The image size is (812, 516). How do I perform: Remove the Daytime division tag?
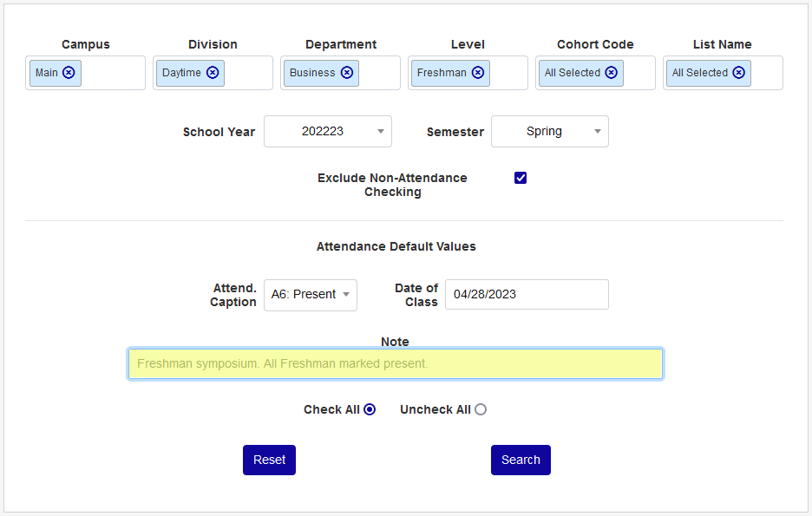213,73
